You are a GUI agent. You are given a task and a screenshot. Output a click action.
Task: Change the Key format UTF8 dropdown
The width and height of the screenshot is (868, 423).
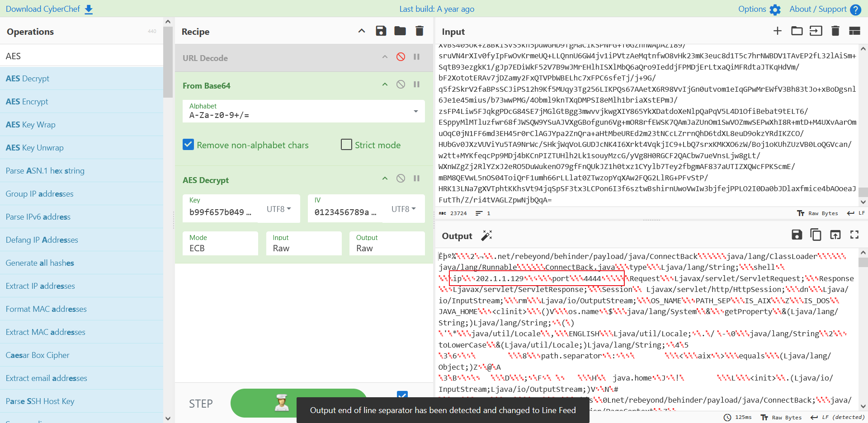tap(278, 209)
